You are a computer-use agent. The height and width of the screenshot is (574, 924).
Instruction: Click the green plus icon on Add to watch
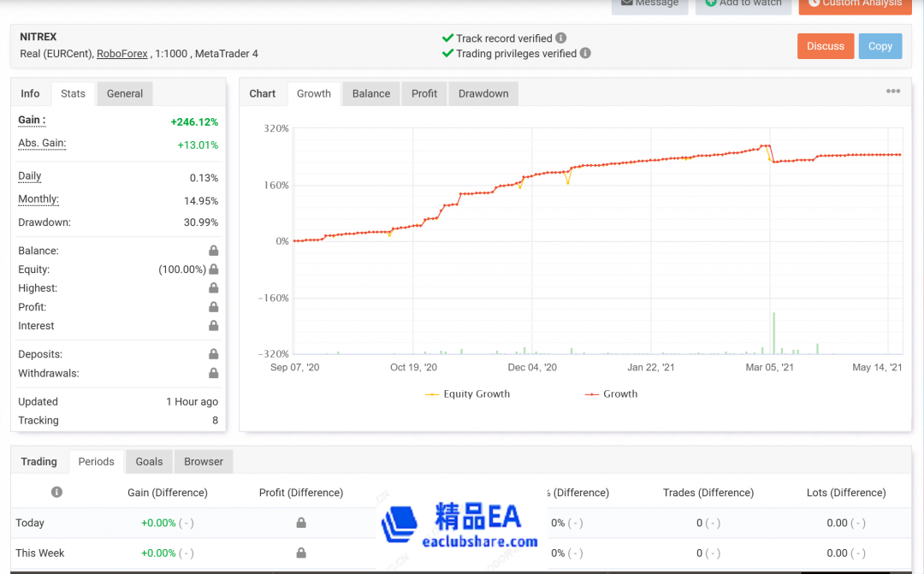tap(710, 3)
